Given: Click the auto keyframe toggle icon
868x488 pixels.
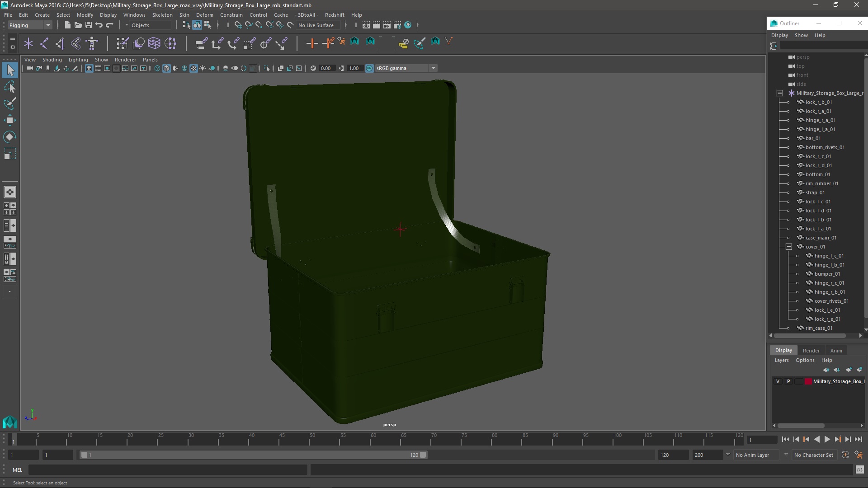Looking at the screenshot, I should [x=845, y=455].
